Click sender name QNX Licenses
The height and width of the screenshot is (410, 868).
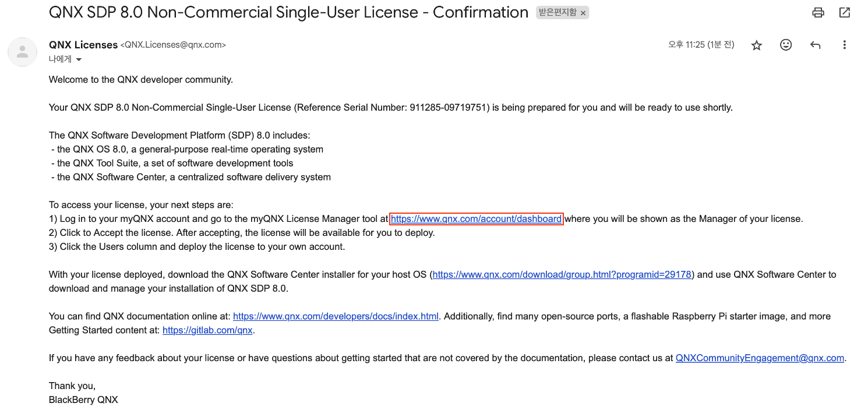(x=83, y=45)
